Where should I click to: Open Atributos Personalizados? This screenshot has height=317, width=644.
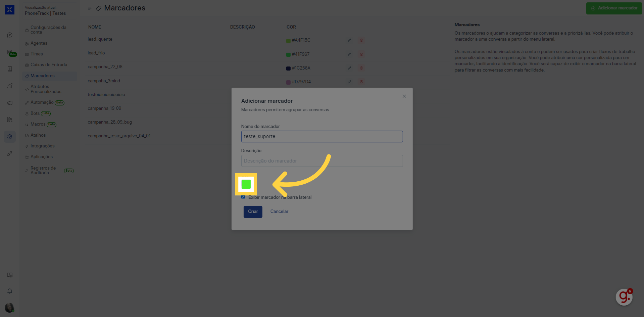point(50,89)
